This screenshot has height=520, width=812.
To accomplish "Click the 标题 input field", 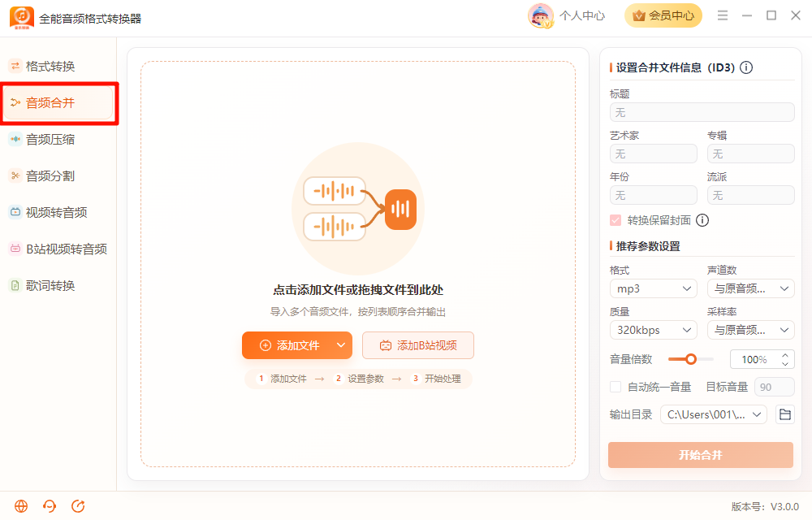I will point(702,112).
